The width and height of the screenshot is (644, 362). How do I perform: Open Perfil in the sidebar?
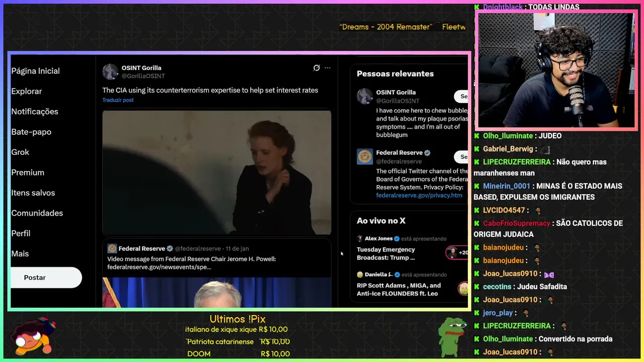21,233
